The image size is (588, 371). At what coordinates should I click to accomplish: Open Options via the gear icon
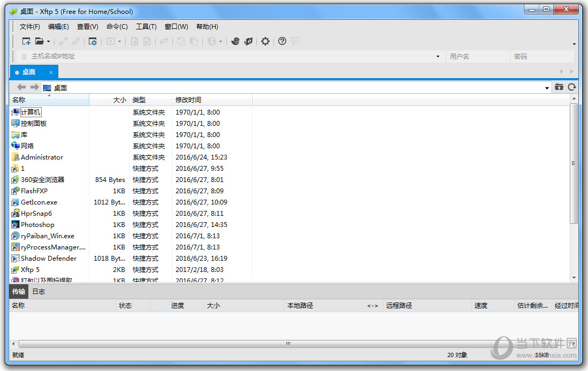(265, 41)
